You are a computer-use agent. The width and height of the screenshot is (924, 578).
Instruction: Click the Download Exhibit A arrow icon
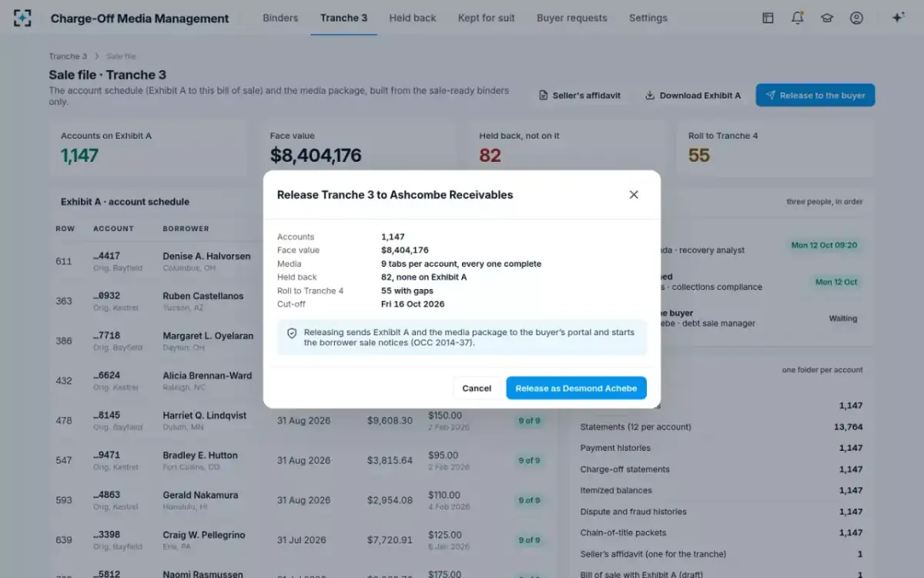(x=650, y=96)
